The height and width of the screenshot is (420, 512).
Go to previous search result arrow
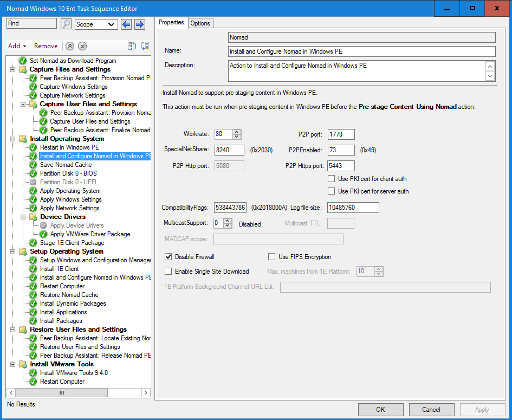126,24
